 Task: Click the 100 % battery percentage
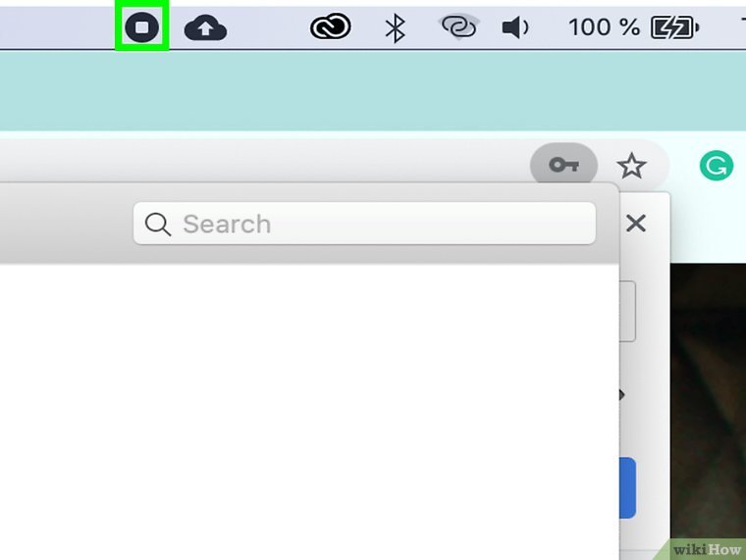[604, 27]
